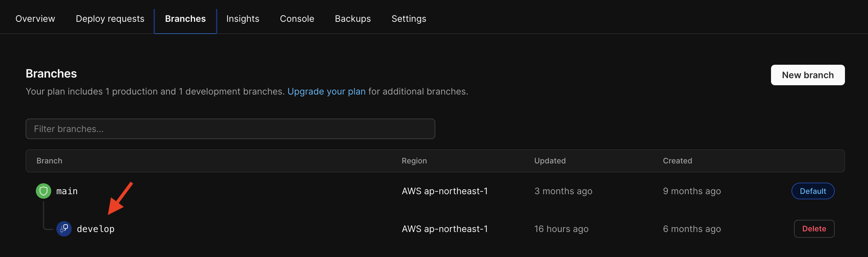View the Backups tab

[x=352, y=19]
